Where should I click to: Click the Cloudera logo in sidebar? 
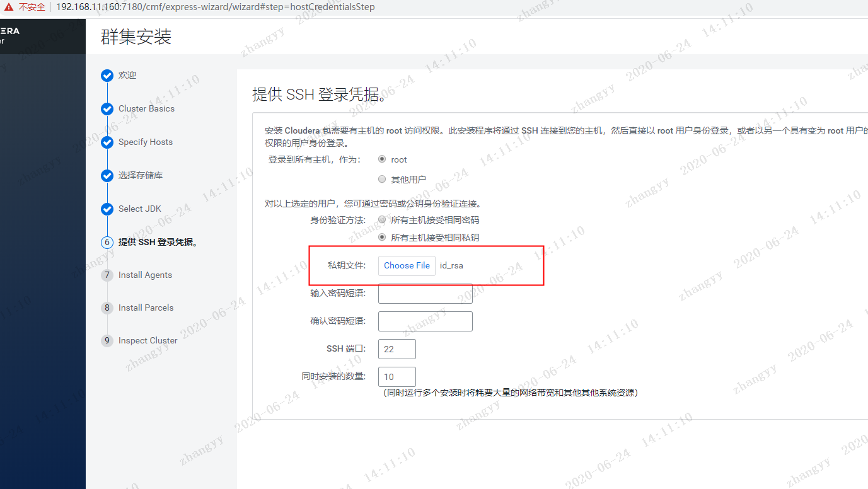10,36
